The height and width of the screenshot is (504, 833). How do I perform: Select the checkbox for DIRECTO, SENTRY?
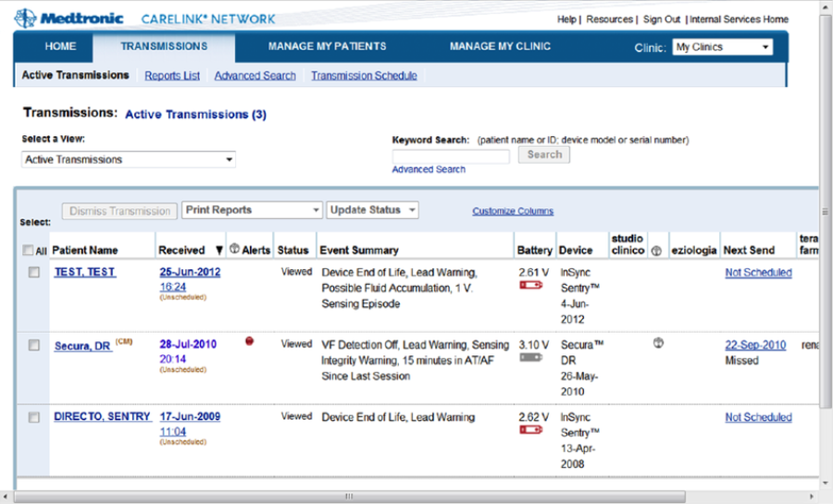tap(34, 418)
